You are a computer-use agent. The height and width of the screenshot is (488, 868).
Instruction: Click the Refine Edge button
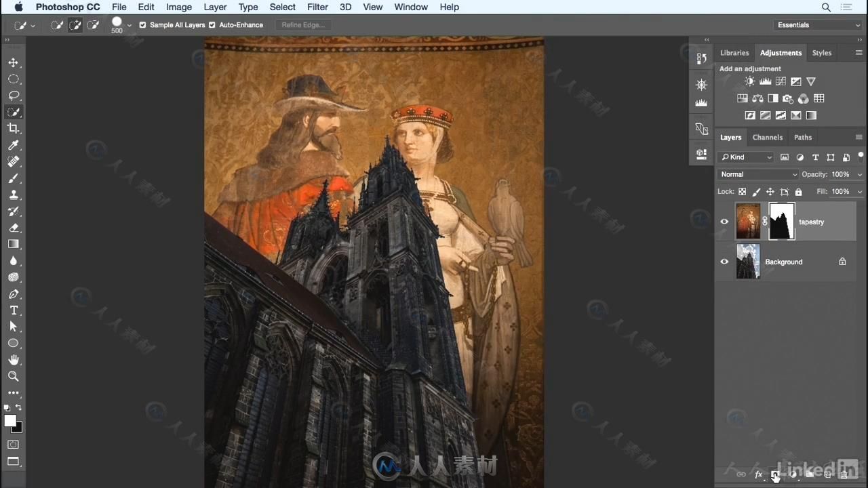pos(303,25)
